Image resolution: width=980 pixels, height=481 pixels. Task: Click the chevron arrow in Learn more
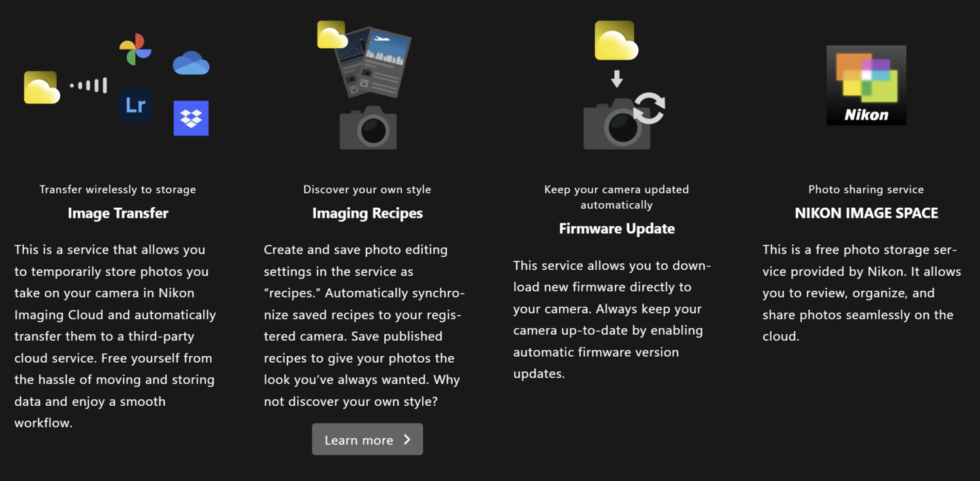[407, 439]
